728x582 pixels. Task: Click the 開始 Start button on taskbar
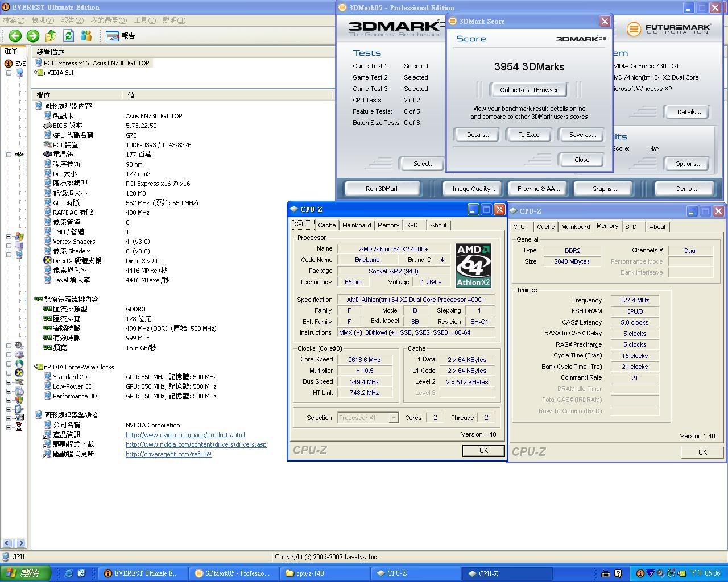pyautogui.click(x=25, y=573)
